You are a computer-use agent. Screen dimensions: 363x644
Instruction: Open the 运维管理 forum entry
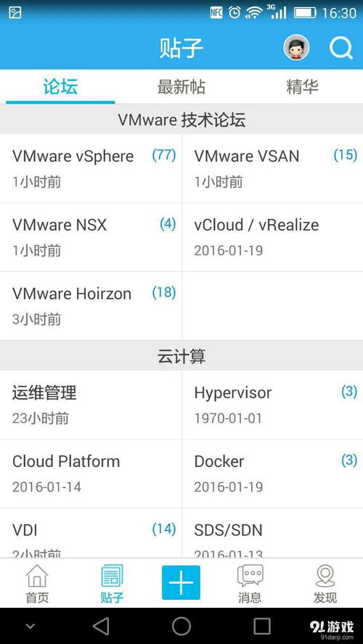click(91, 405)
